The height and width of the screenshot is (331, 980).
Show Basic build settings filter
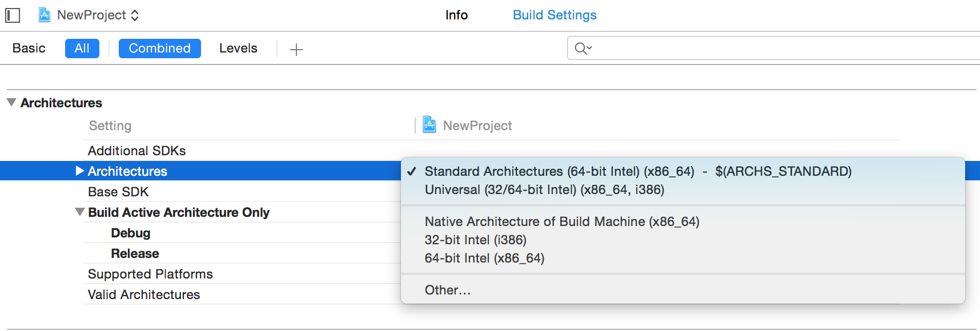pyautogui.click(x=29, y=49)
